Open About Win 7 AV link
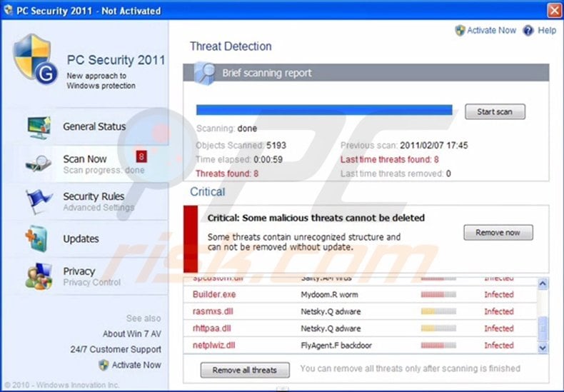 click(x=131, y=334)
